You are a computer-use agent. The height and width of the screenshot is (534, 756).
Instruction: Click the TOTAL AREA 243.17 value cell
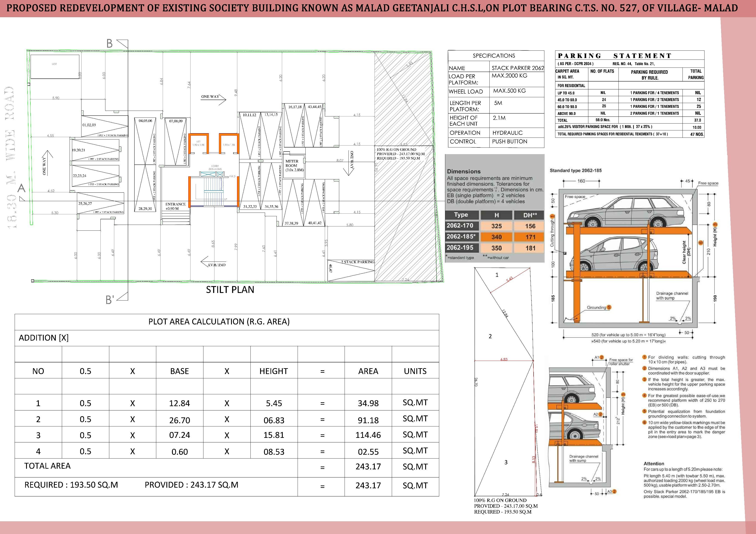tap(368, 467)
